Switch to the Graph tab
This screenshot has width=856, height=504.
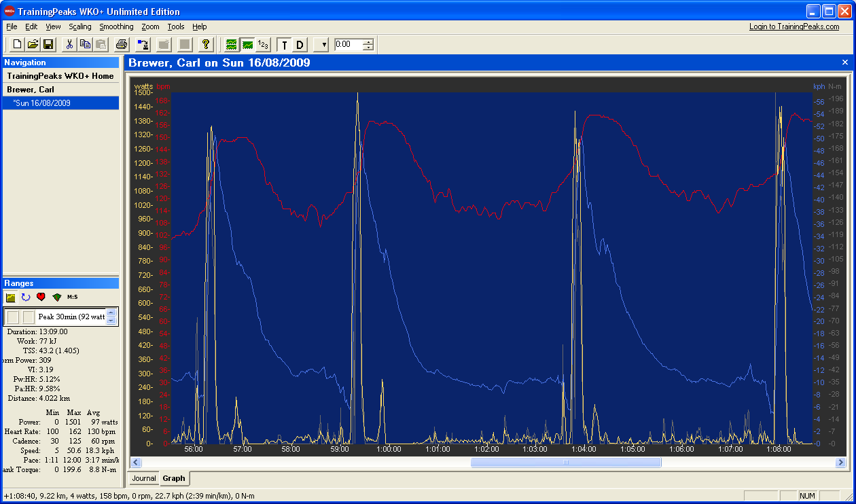click(x=174, y=478)
